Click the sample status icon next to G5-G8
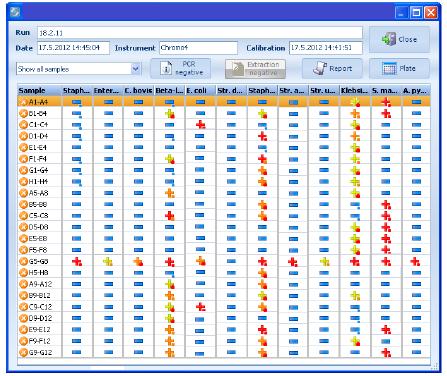447x376 pixels. click(x=23, y=261)
